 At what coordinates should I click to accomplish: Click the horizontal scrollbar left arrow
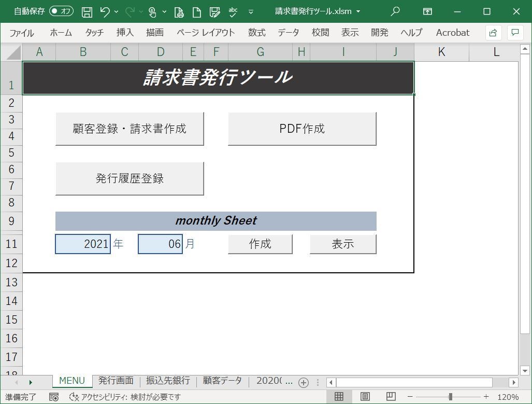point(331,383)
